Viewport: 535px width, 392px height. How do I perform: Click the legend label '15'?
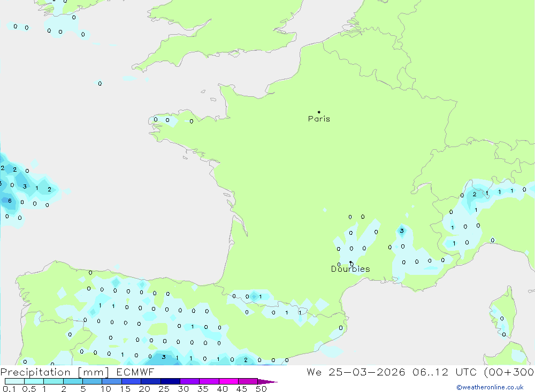click(x=125, y=389)
